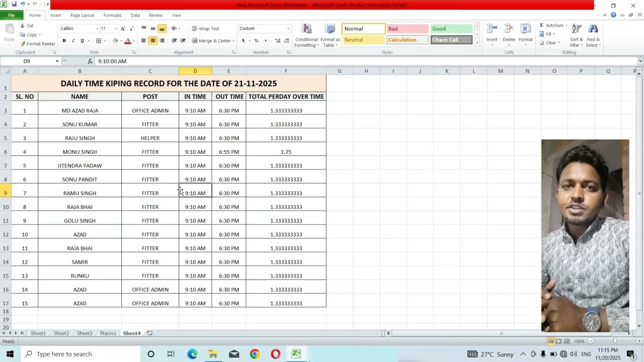Screen dimensions: 644x362
Task: Click Font Color red A button
Action: click(x=128, y=41)
